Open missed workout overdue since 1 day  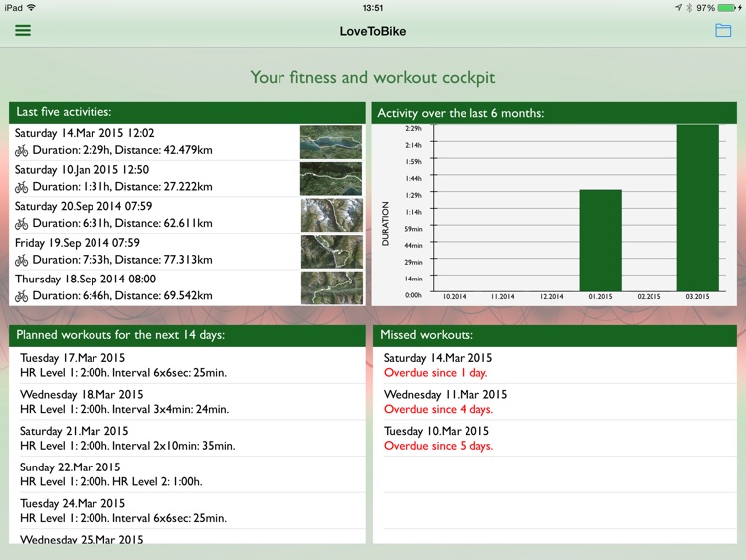click(555, 366)
